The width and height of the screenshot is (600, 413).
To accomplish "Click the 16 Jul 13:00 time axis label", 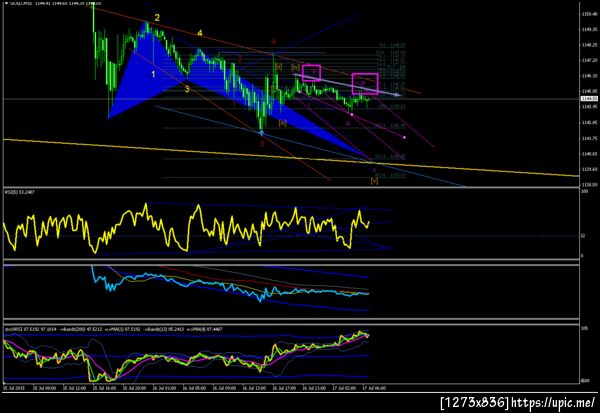I will pyautogui.click(x=254, y=388).
